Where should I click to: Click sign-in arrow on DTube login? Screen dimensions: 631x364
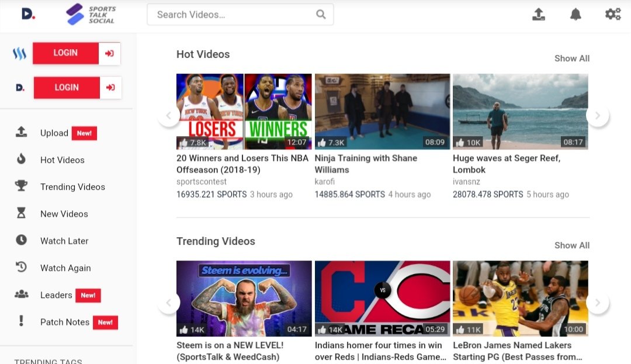click(110, 87)
